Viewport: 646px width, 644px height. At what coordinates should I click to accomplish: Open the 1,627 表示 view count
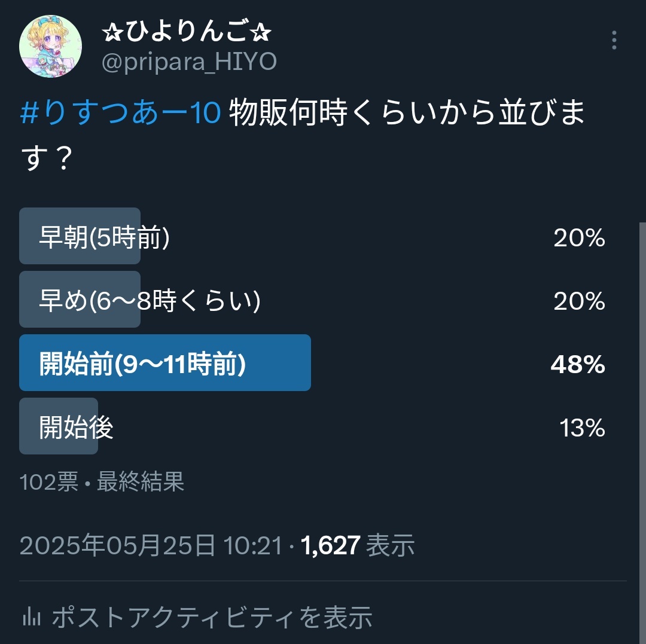(357, 545)
